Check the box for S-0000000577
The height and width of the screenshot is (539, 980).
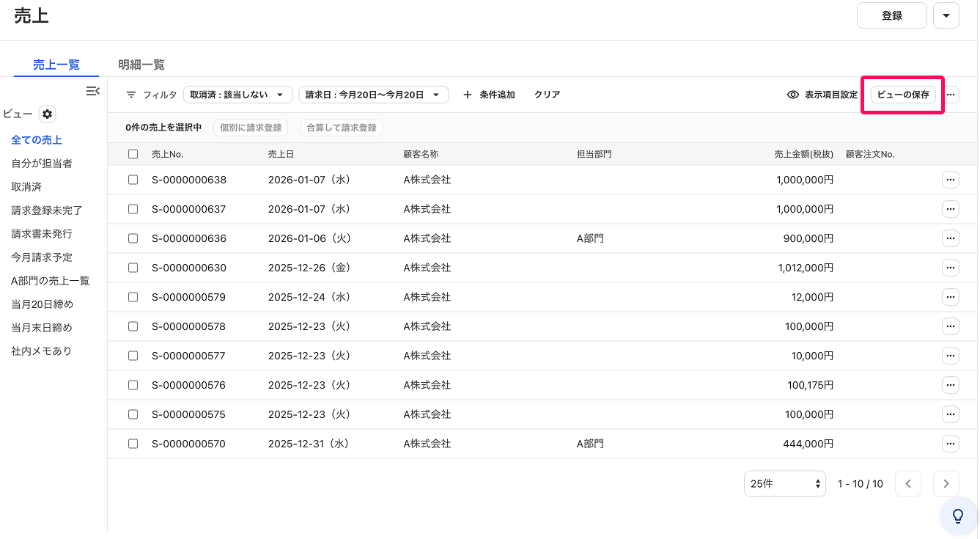click(133, 356)
